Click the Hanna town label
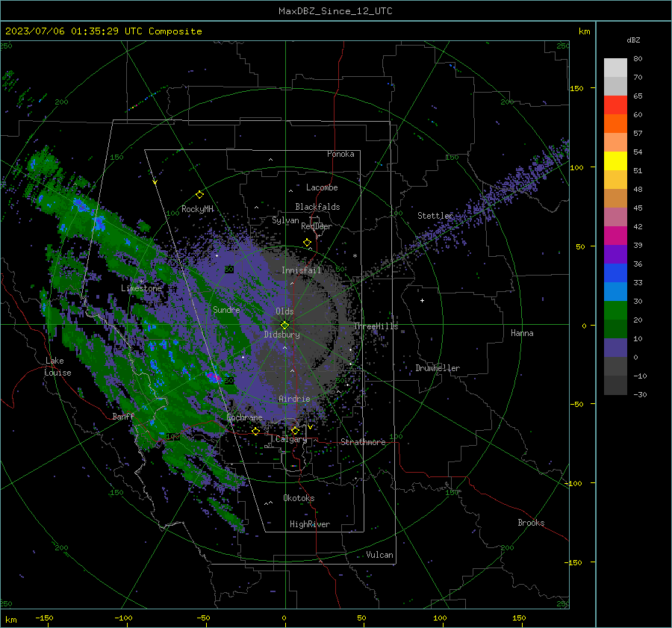This screenshot has width=672, height=628. pyautogui.click(x=522, y=333)
